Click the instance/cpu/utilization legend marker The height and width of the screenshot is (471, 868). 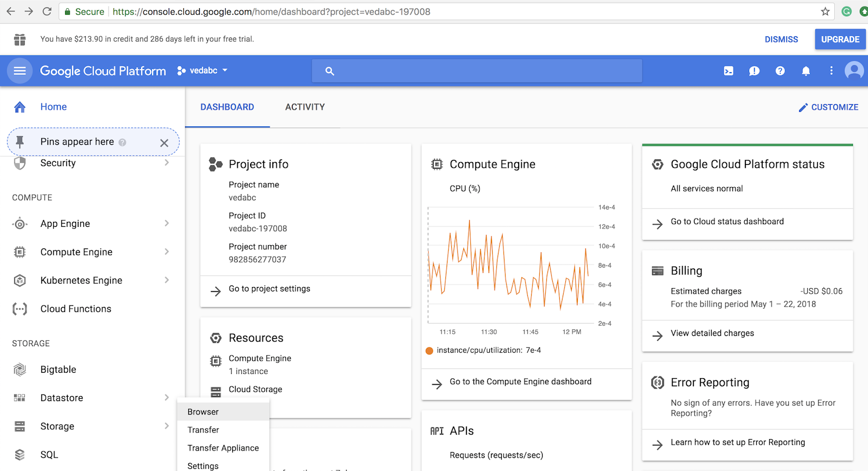tap(429, 351)
